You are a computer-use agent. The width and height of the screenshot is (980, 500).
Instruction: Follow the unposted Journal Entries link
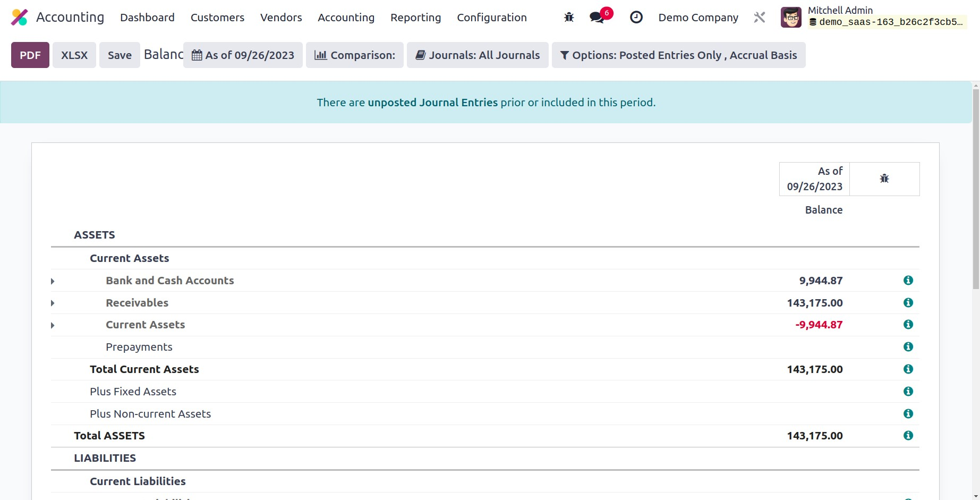(432, 103)
